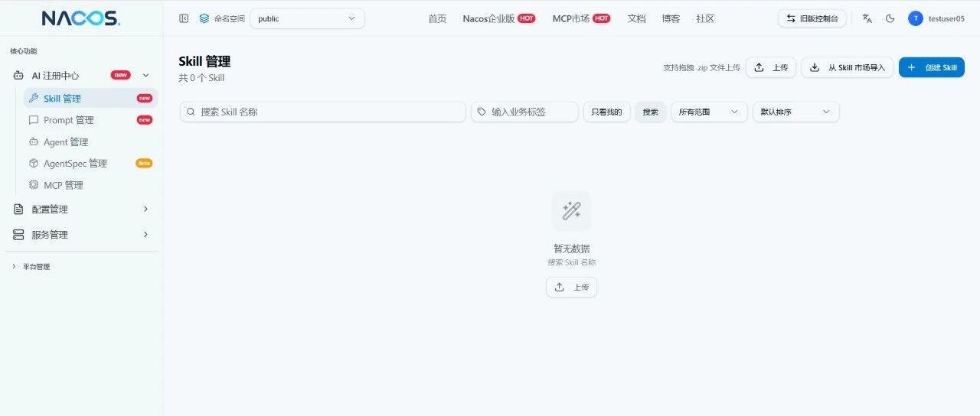Click the download icon on 从 Skill 市场导入
The image size is (980, 416).
(815, 67)
